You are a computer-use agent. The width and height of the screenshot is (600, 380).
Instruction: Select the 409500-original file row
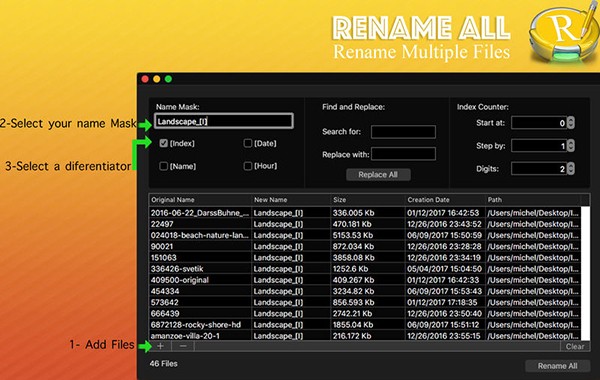pos(365,280)
